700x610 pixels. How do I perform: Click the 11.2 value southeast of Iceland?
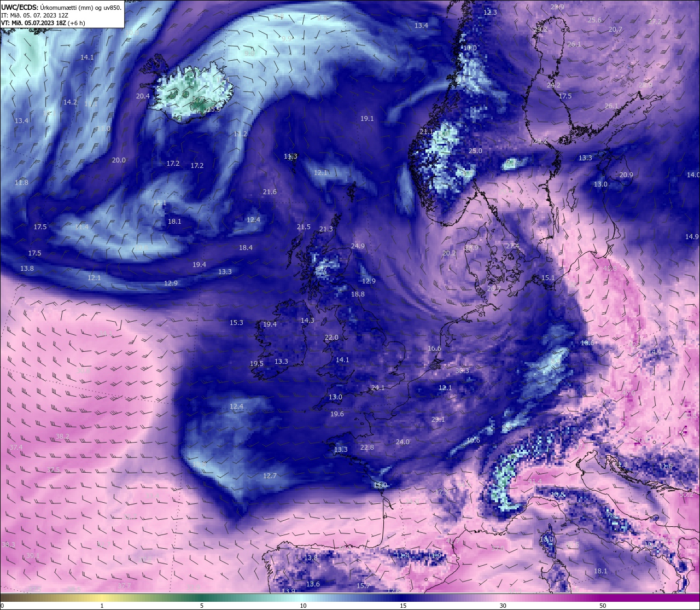tap(240, 134)
